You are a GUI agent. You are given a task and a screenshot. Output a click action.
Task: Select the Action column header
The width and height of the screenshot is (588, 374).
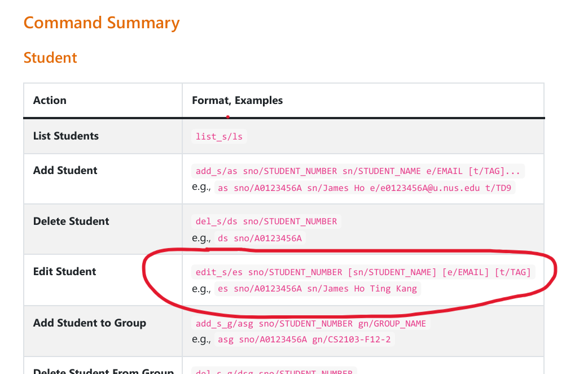point(50,100)
